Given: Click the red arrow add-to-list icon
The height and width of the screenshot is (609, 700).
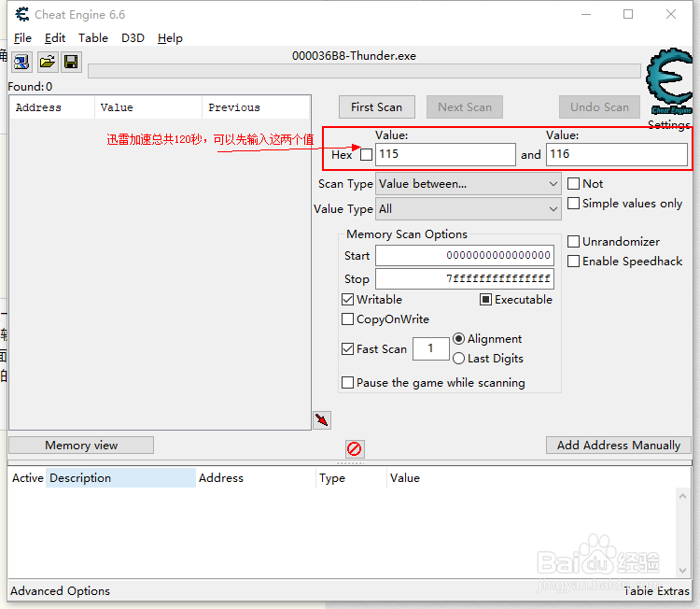Looking at the screenshot, I should [322, 420].
